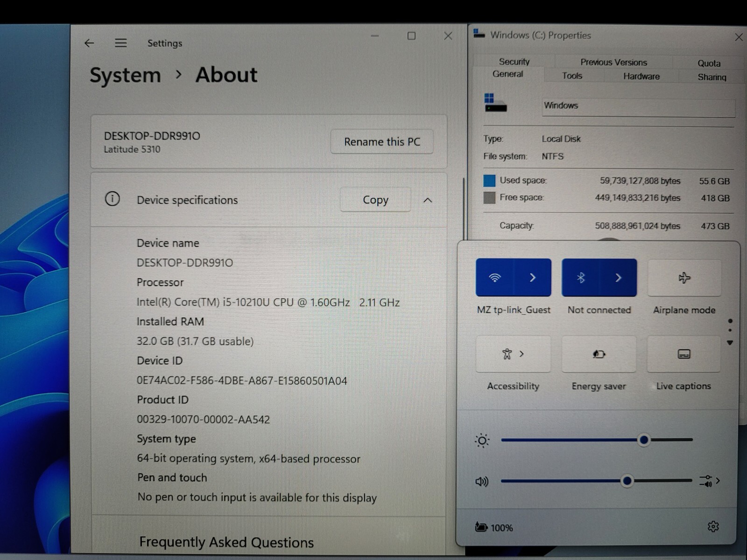Go back using the Settings back arrow
The width and height of the screenshot is (747, 560).
point(89,43)
